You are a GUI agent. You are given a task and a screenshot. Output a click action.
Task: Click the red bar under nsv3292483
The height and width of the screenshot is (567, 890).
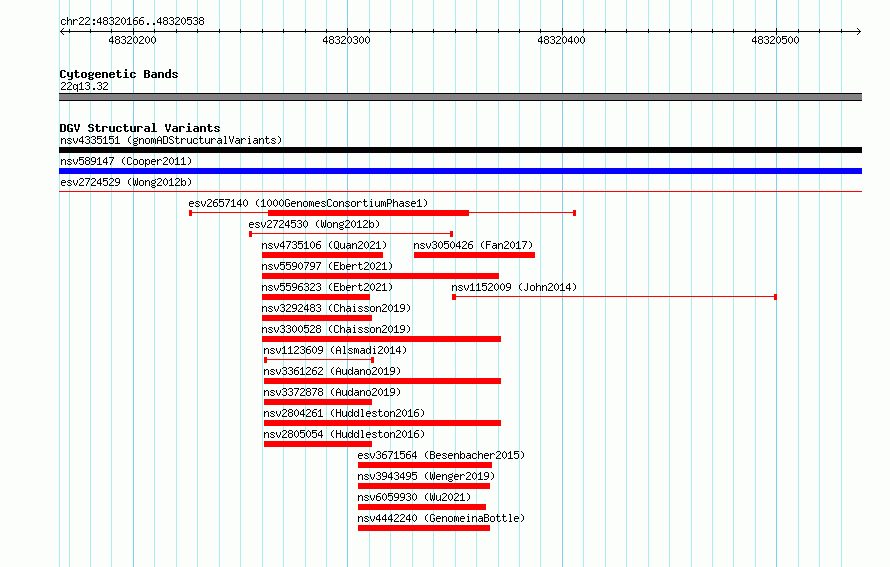[317, 318]
